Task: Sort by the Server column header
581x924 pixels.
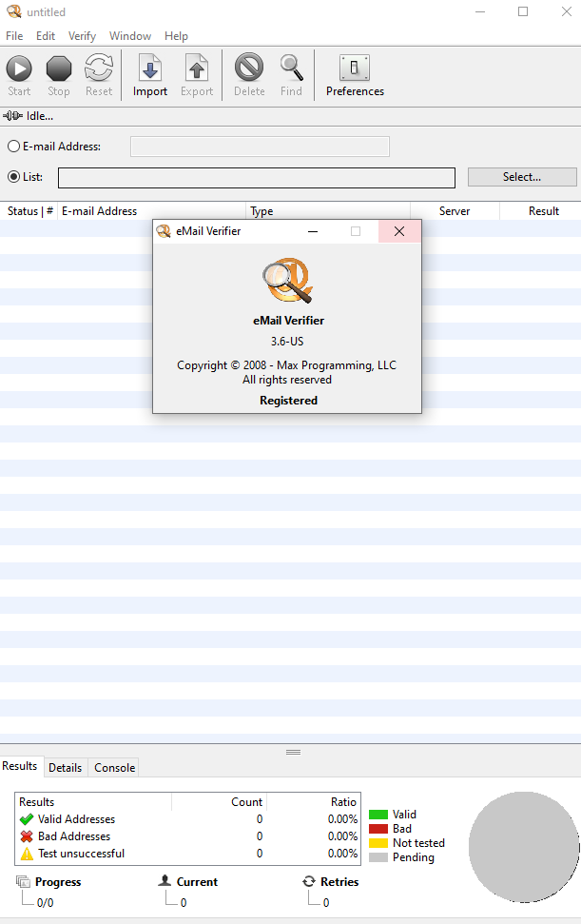Action: [455, 211]
